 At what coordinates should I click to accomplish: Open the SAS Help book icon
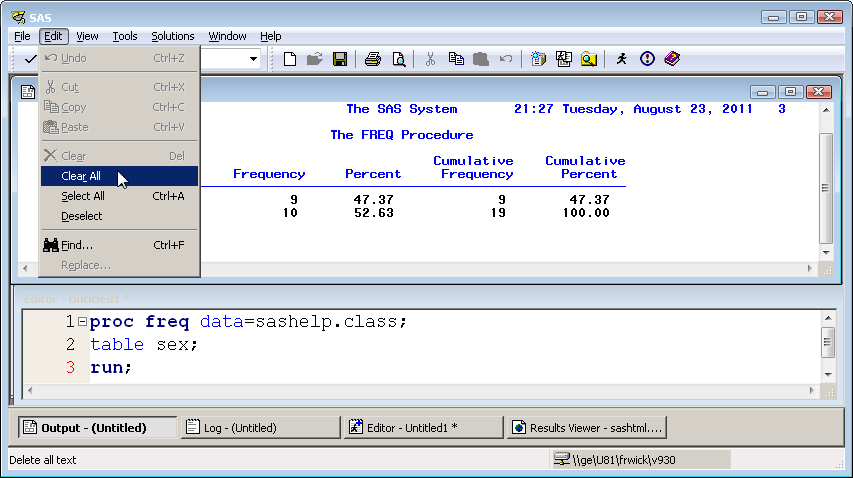click(x=671, y=59)
